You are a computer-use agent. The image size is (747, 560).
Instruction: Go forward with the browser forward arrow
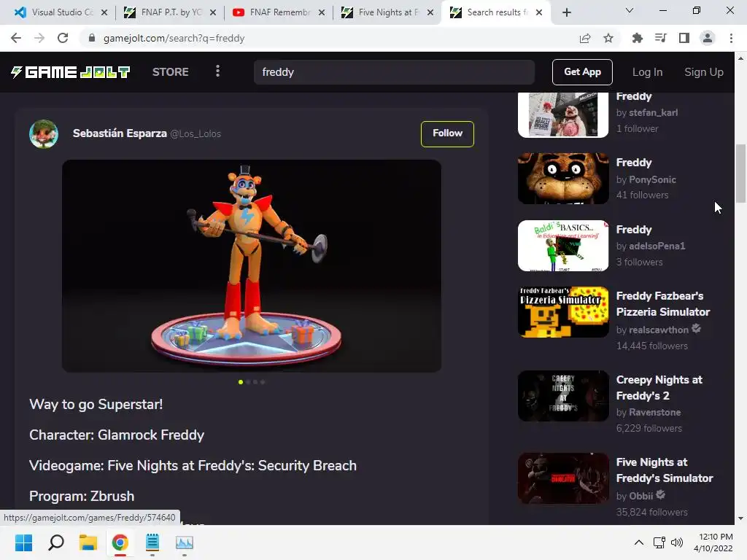pos(39,38)
